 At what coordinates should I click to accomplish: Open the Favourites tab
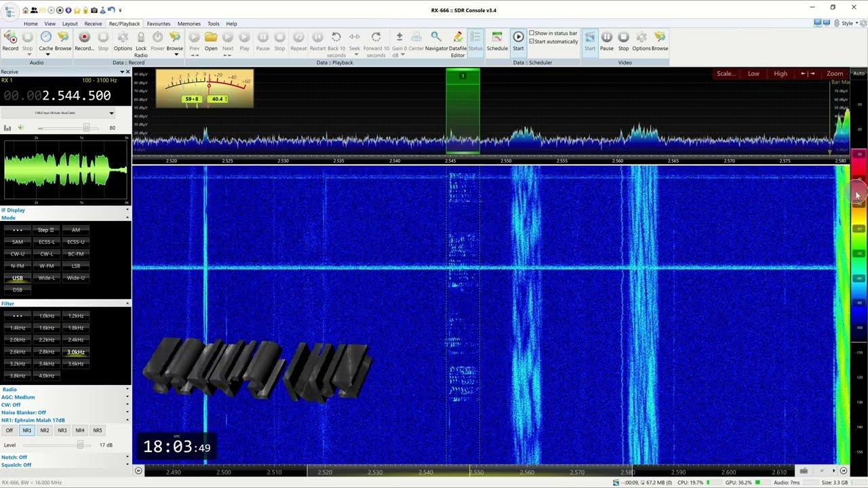point(159,24)
